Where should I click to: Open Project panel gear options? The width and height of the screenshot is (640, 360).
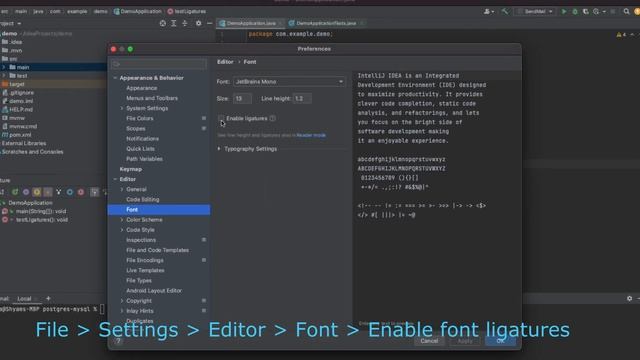pyautogui.click(x=198, y=24)
